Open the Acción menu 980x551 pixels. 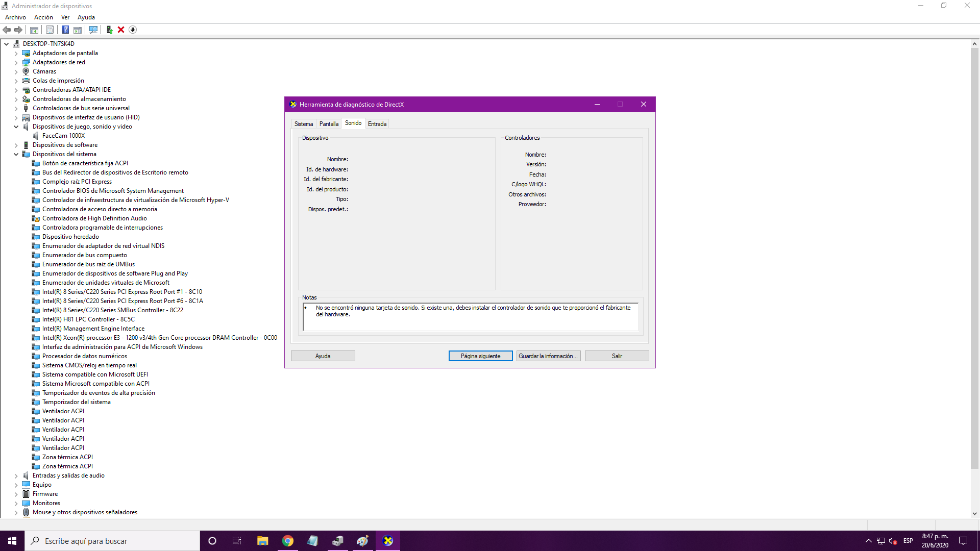click(x=43, y=17)
